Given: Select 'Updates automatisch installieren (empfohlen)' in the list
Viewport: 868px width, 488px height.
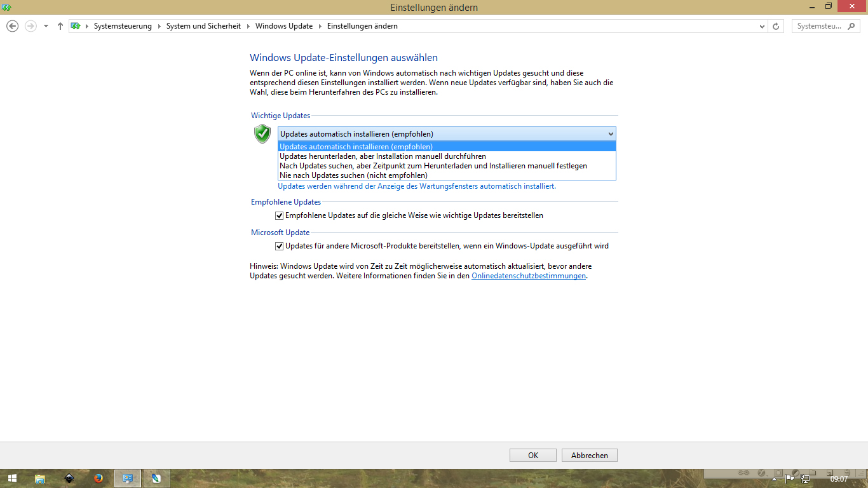Looking at the screenshot, I should click(447, 147).
